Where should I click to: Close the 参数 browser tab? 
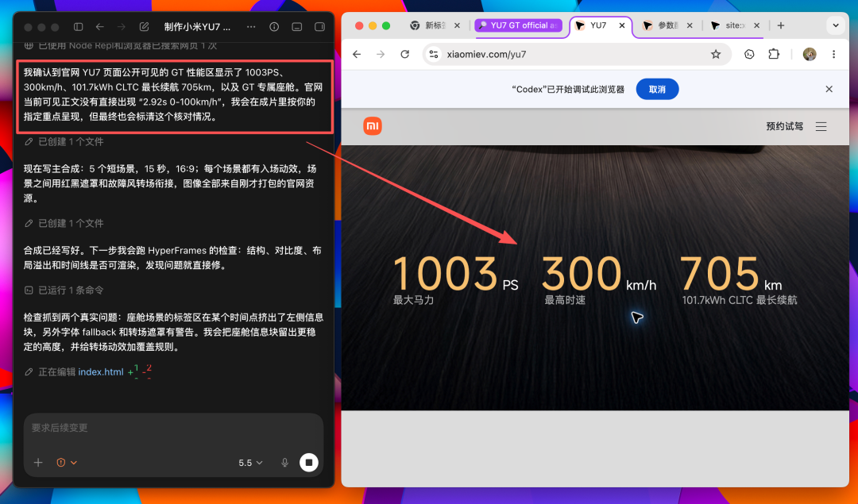pos(690,25)
